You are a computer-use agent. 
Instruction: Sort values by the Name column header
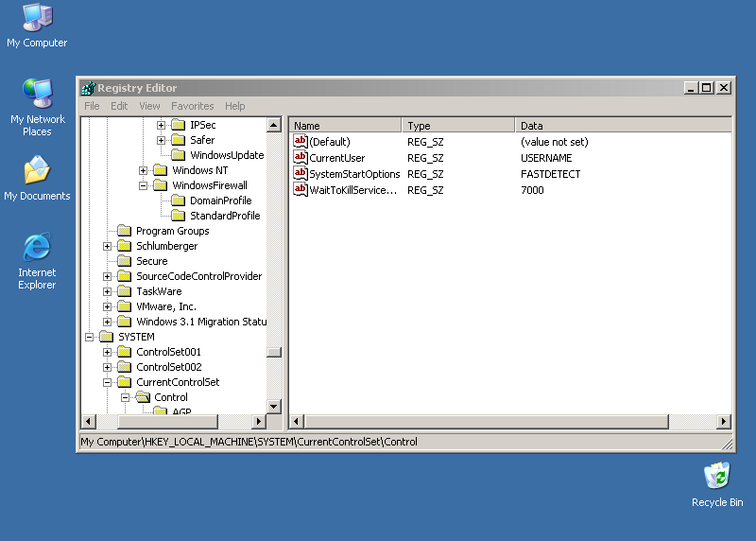[x=346, y=126]
